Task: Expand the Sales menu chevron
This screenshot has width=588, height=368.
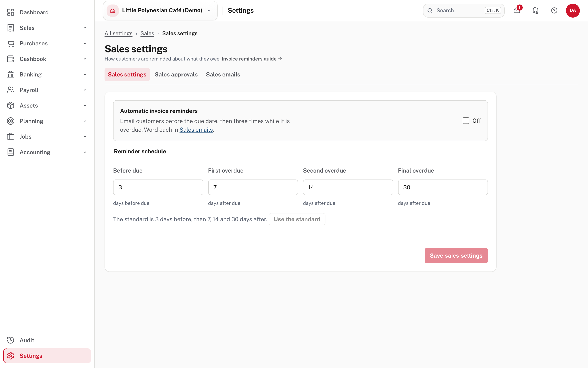Action: click(85, 28)
